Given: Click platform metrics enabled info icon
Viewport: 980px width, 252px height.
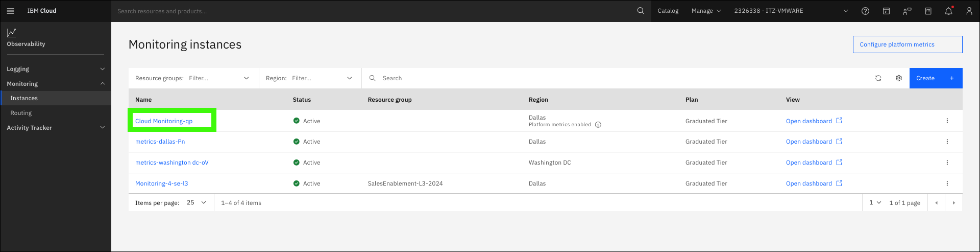Looking at the screenshot, I should pyautogui.click(x=598, y=125).
